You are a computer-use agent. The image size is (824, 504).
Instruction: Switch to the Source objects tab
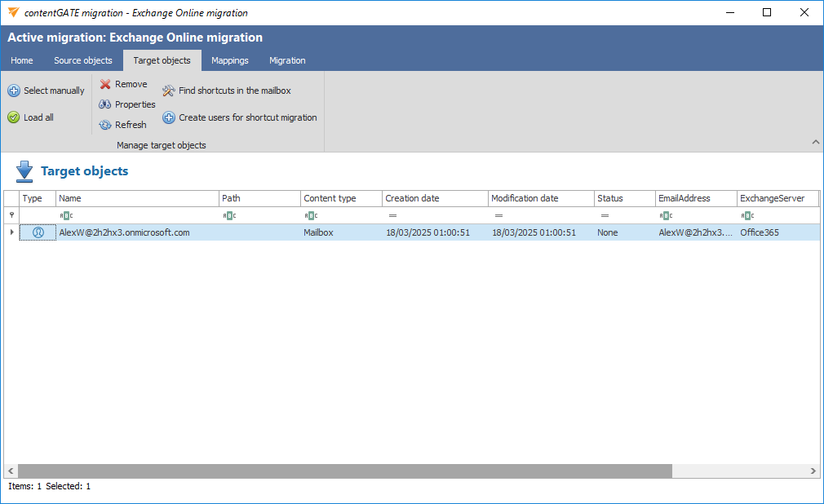point(83,60)
